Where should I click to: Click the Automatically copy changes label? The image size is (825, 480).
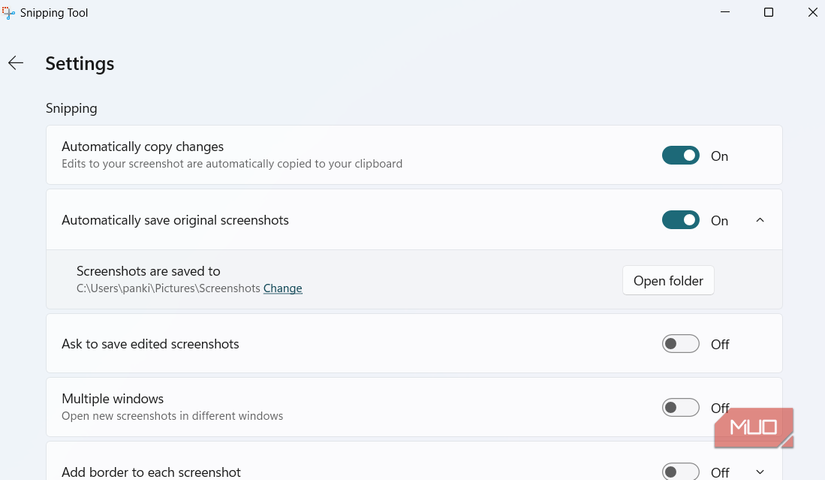point(142,147)
